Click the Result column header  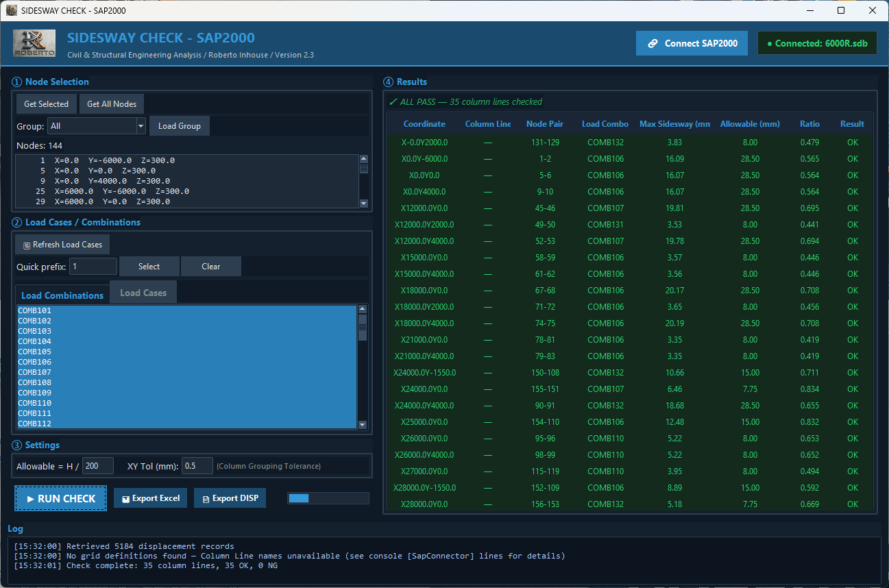852,124
